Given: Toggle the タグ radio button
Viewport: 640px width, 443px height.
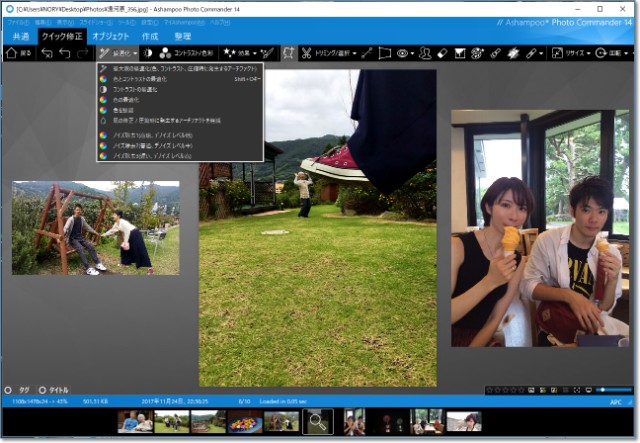Looking at the screenshot, I should [9, 390].
